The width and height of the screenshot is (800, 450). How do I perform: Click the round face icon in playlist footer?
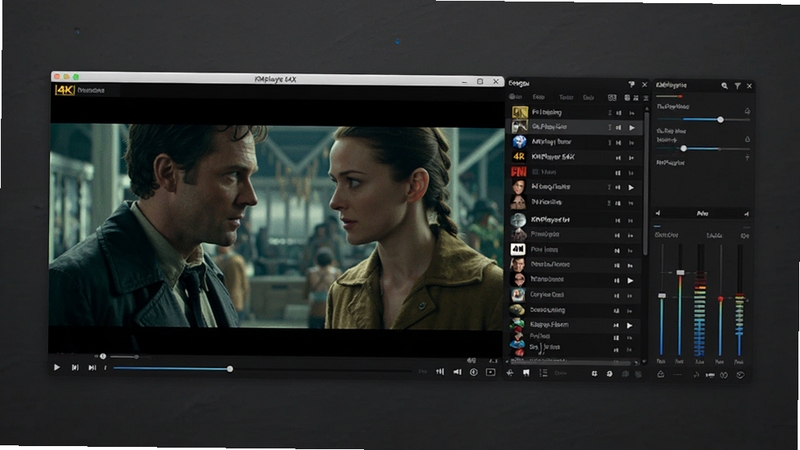point(609,374)
